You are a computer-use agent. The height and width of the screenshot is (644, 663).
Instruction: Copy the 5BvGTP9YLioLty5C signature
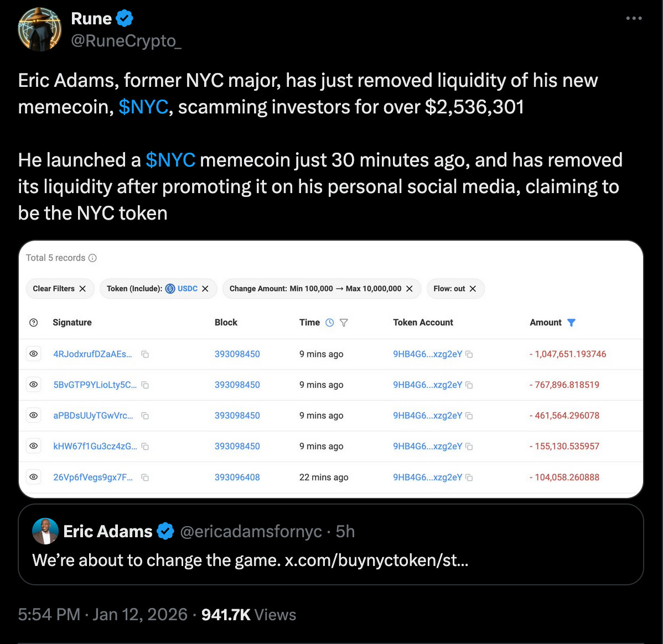pyautogui.click(x=145, y=385)
